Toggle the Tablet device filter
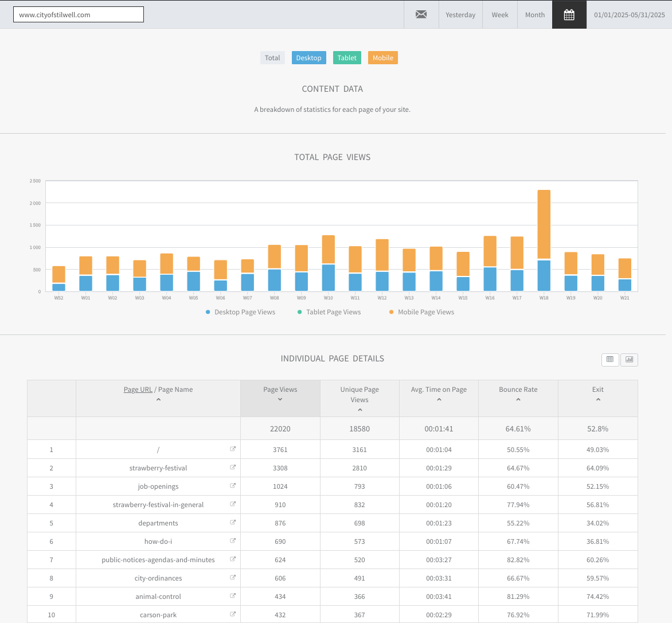The height and width of the screenshot is (623, 672). 347,58
